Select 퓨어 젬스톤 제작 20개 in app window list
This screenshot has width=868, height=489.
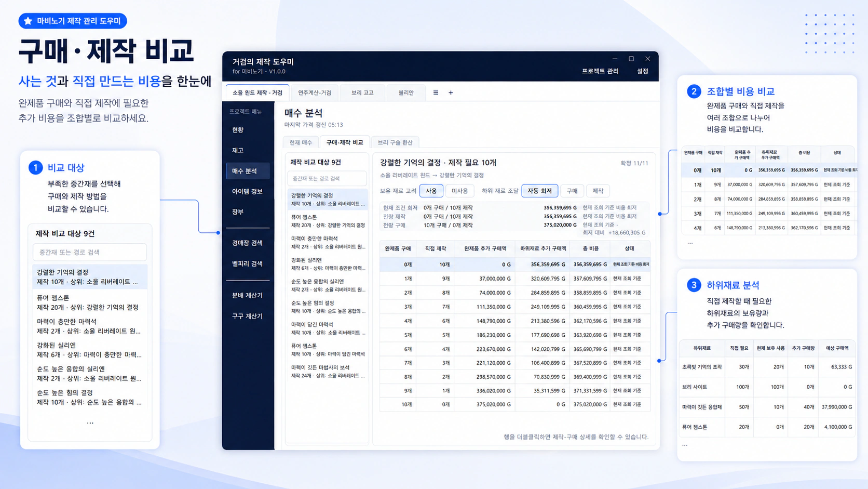click(x=328, y=221)
